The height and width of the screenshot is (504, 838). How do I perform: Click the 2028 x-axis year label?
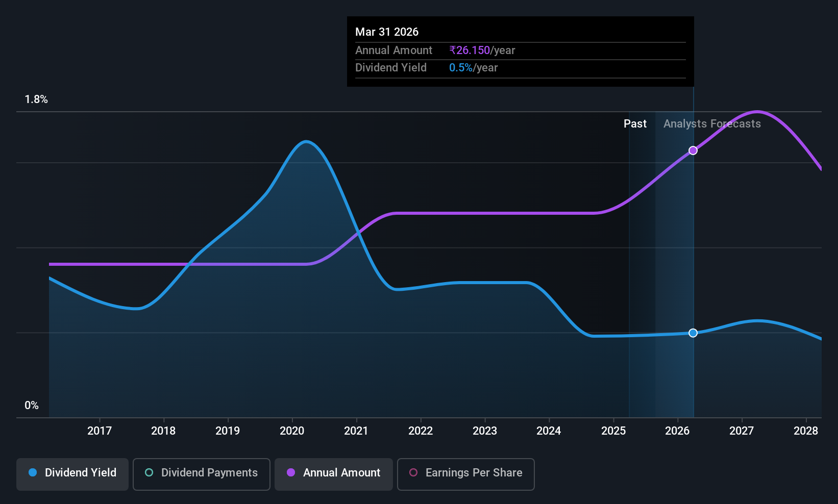click(806, 431)
